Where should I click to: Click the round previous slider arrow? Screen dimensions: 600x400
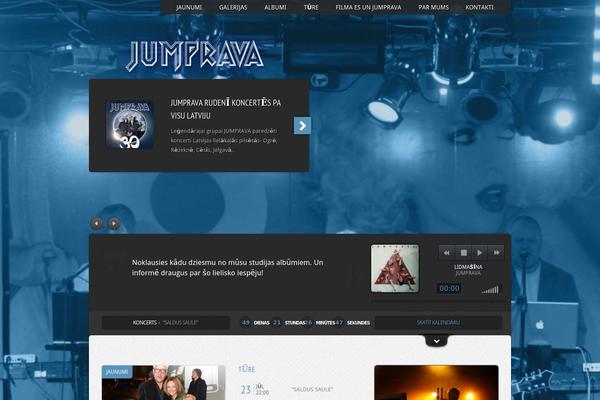point(97,223)
